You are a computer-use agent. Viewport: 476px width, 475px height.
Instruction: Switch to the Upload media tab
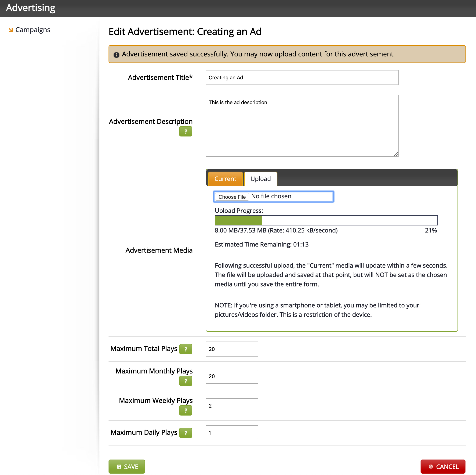coord(261,179)
